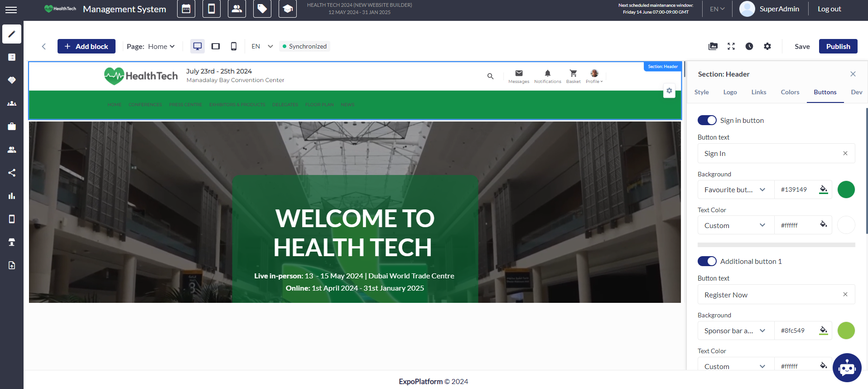Switch to desktop preview mode
The width and height of the screenshot is (868, 389).
pyautogui.click(x=198, y=46)
